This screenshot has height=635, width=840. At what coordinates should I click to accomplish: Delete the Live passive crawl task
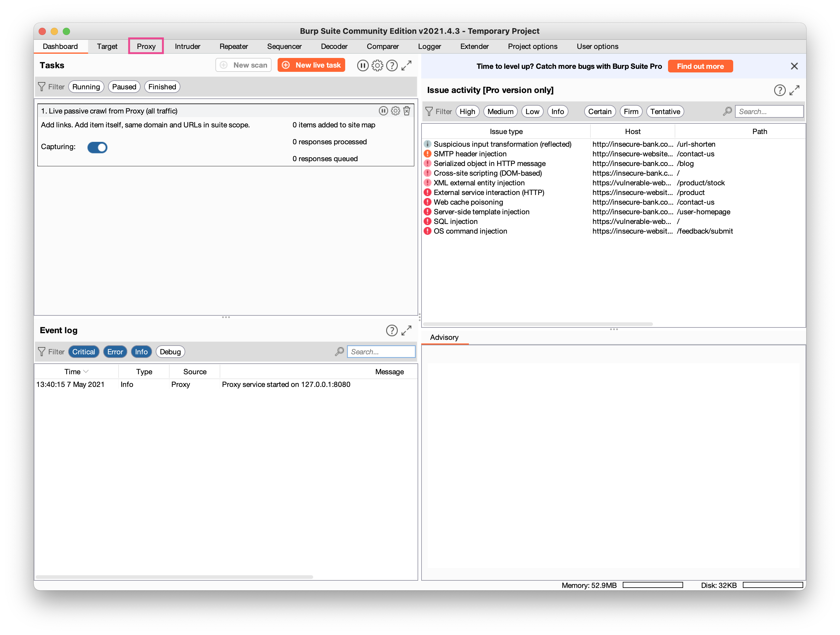[x=407, y=111]
